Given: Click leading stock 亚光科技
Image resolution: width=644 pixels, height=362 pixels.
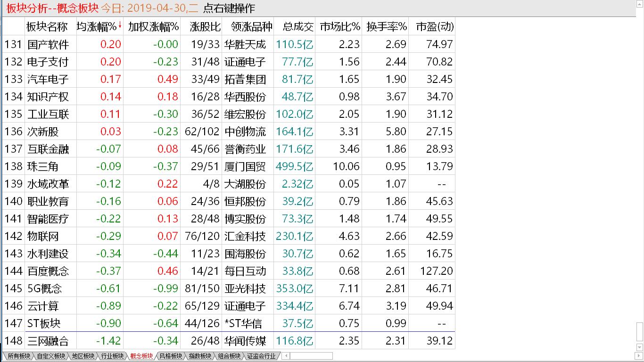Looking at the screenshot, I should [x=245, y=288].
